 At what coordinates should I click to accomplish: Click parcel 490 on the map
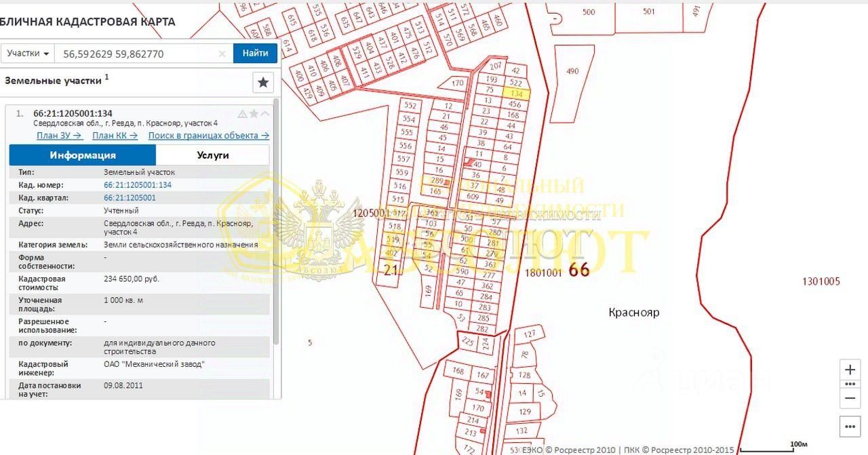(x=572, y=71)
